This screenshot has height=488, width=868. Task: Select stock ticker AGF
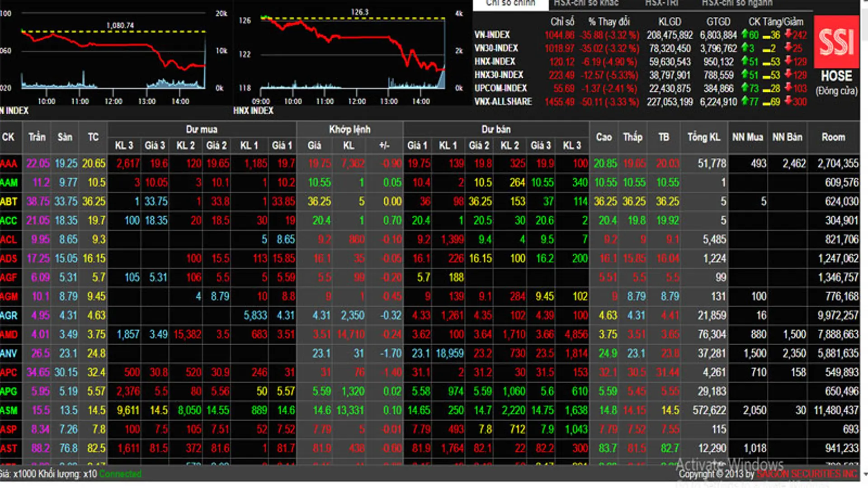[9, 277]
